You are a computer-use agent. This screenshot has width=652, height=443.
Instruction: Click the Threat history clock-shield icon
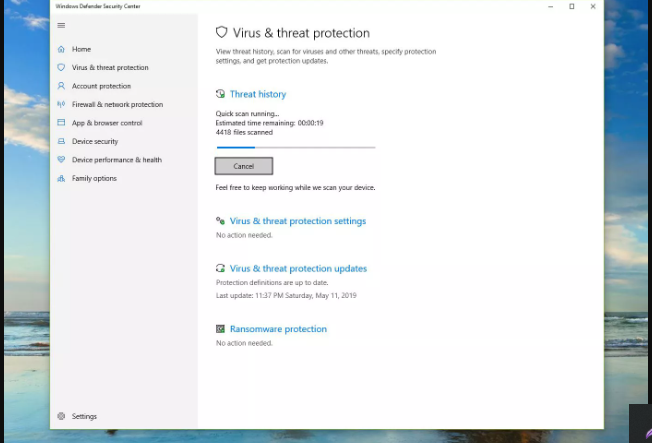tap(220, 94)
